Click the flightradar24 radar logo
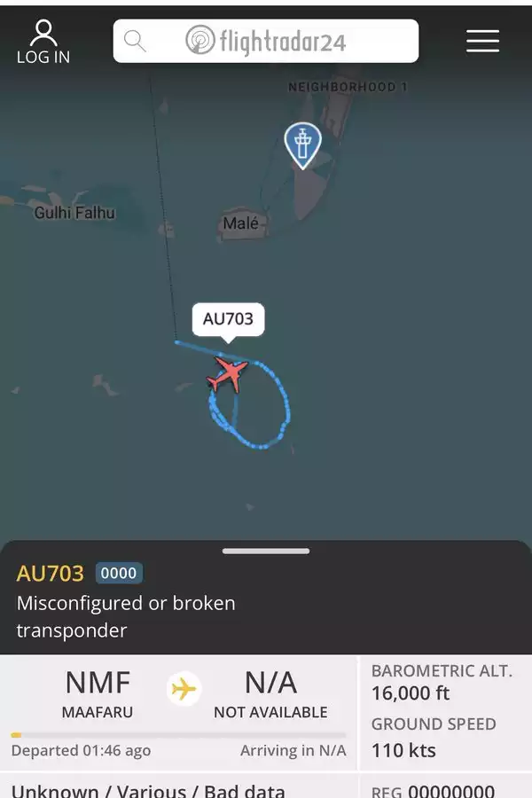Viewport: 532px width, 798px height. pos(200,40)
